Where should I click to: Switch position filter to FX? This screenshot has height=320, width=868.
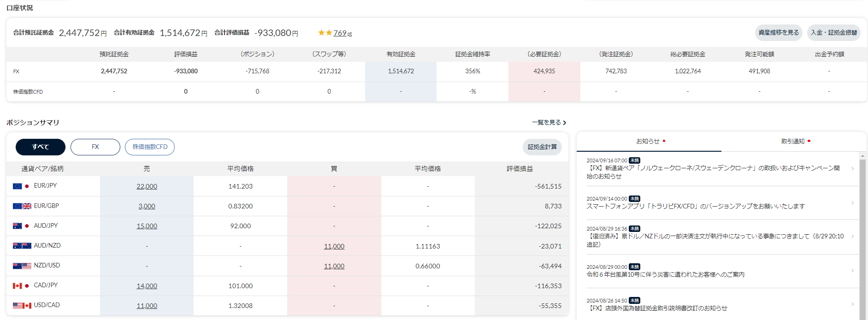point(95,147)
